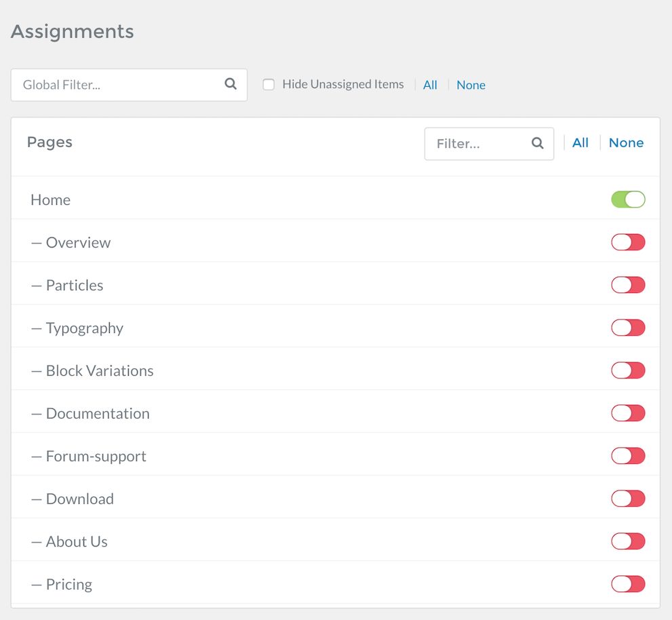The image size is (672, 620).
Task: Enable the Download page toggle
Action: click(x=628, y=499)
